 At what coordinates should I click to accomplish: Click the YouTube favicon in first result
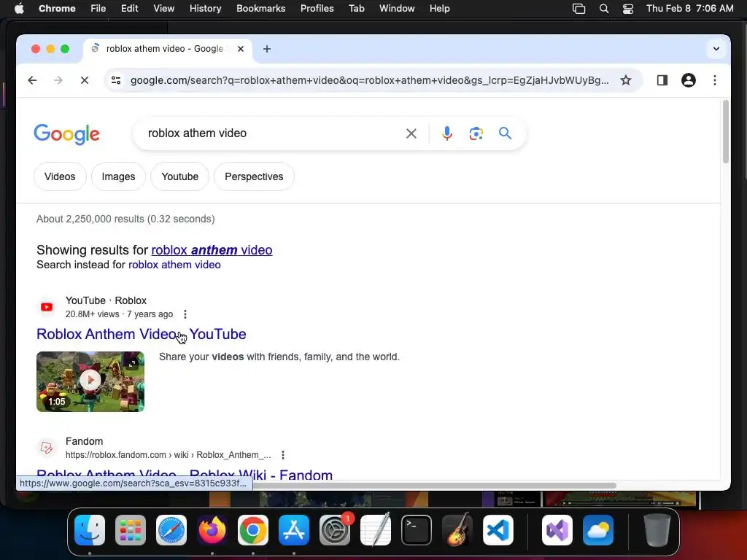(x=47, y=307)
